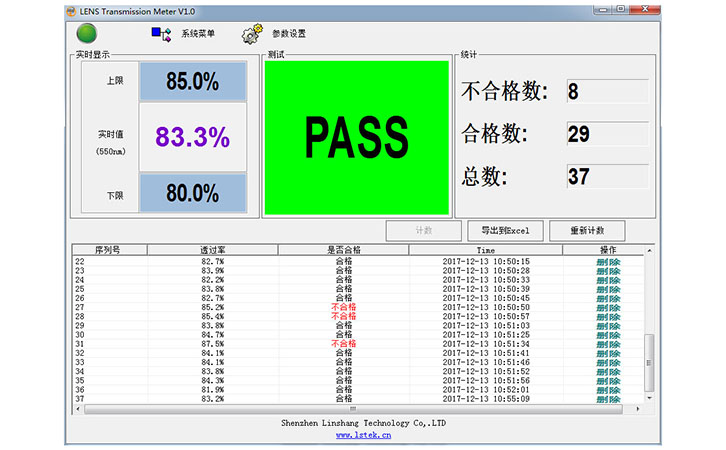Click the 导出到Excel export button
Image resolution: width=726 pixels, height=450 pixels.
tap(505, 231)
